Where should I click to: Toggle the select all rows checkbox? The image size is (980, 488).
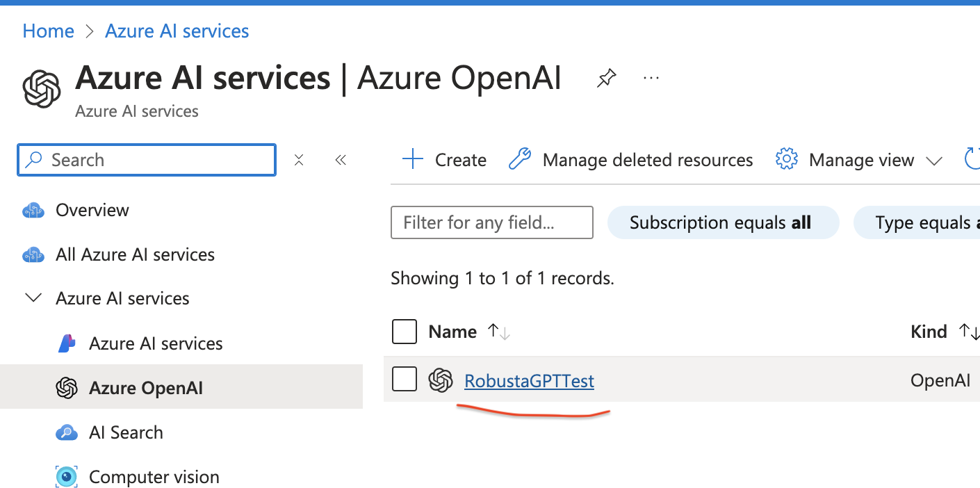tap(405, 332)
